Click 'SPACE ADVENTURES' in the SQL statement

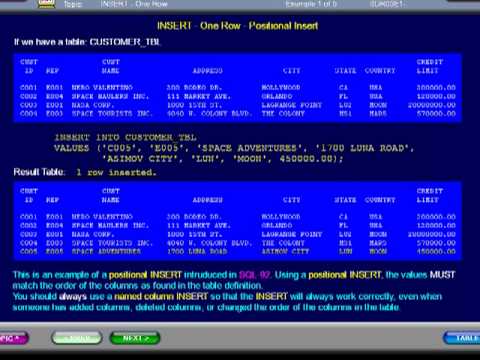coord(250,148)
